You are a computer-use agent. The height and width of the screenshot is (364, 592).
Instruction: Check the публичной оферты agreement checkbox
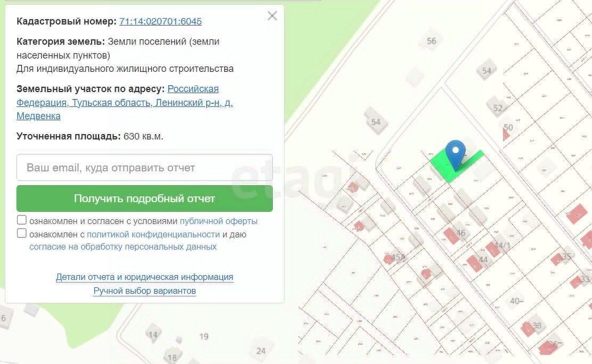22,220
